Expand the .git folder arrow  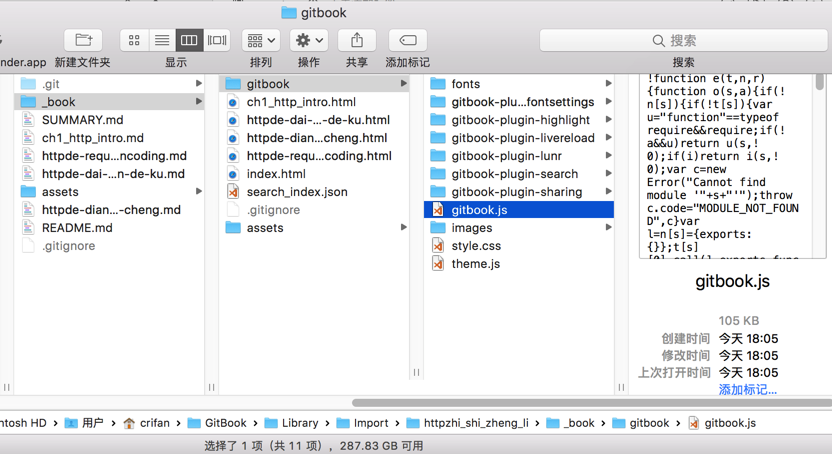pyautogui.click(x=198, y=83)
